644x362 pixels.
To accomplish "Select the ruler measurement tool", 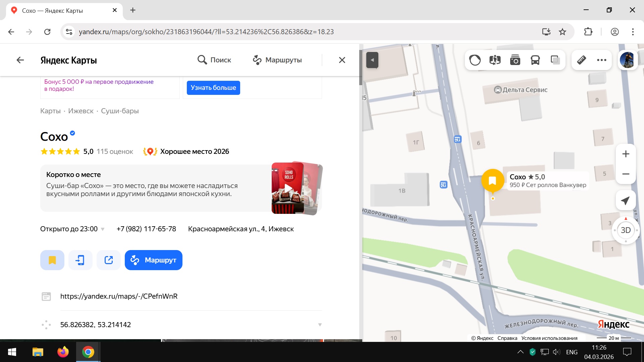I will point(581,60).
